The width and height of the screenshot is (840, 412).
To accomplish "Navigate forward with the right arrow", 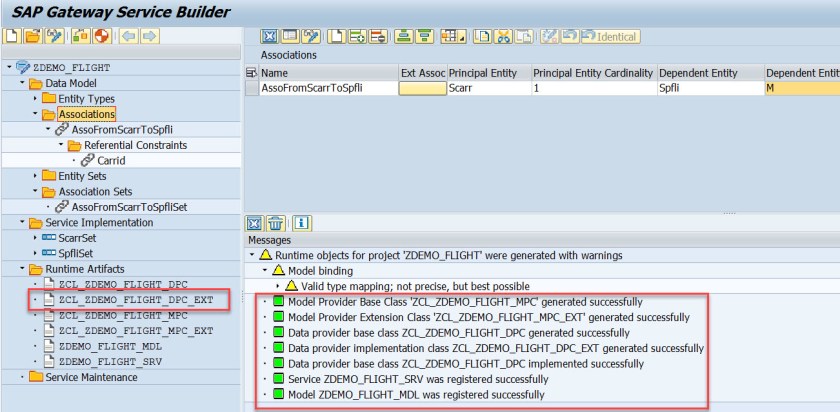I will [x=149, y=36].
